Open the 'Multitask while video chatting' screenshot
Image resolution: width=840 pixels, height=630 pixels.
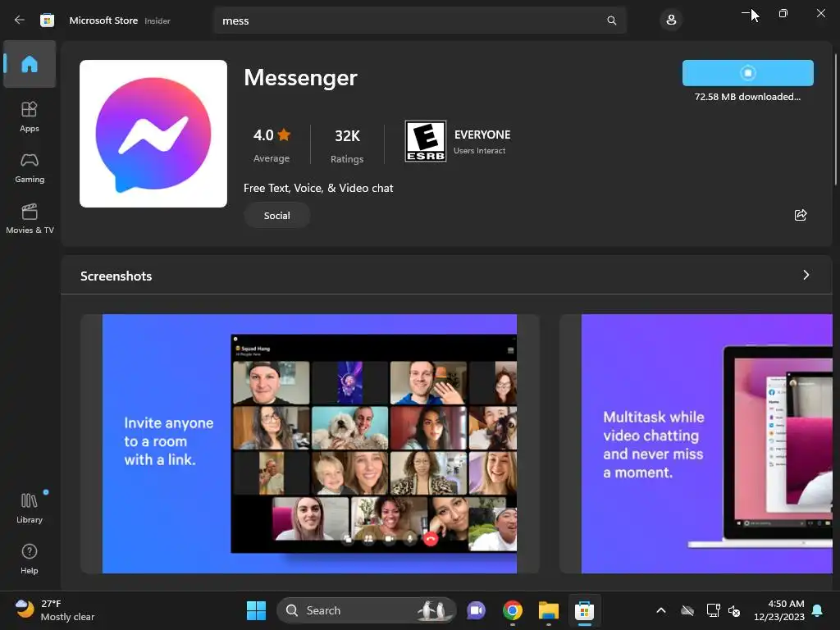coord(696,444)
